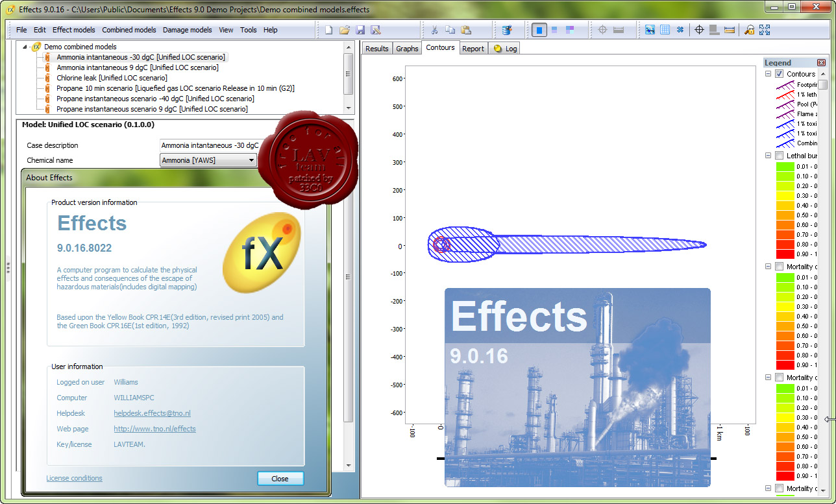Screen dimensions: 836x504
Task: Open the Tools menu
Action: click(249, 30)
